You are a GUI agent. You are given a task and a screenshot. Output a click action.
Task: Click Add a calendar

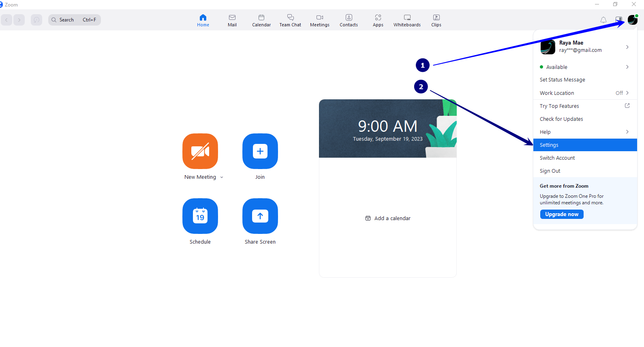pos(388,218)
